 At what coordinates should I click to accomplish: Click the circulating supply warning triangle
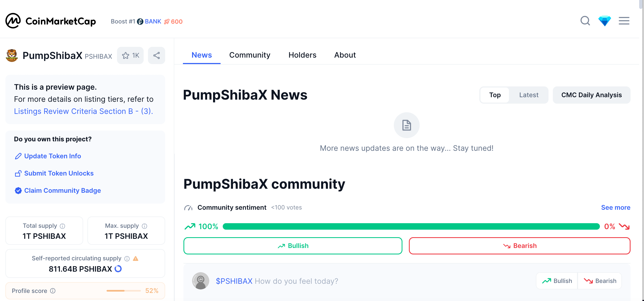tap(136, 258)
